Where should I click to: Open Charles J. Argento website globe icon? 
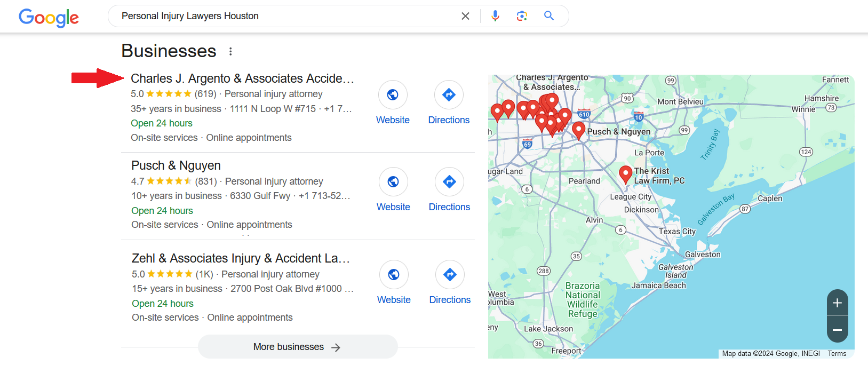[x=393, y=94]
